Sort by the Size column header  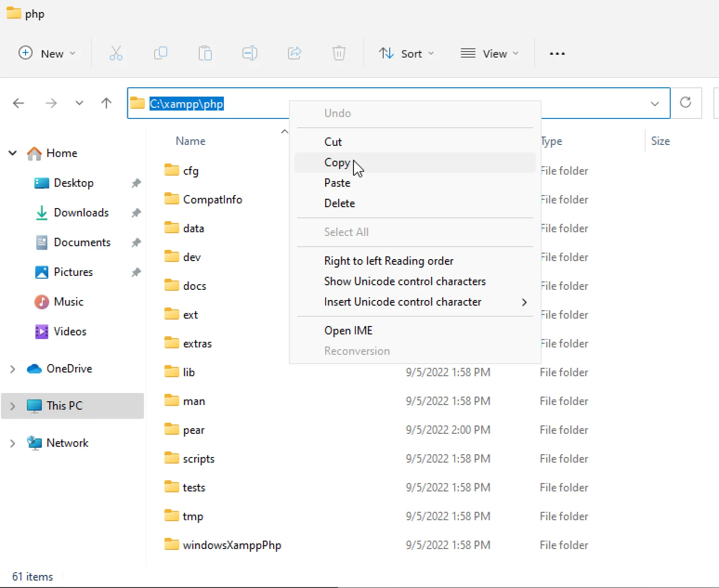coord(660,141)
